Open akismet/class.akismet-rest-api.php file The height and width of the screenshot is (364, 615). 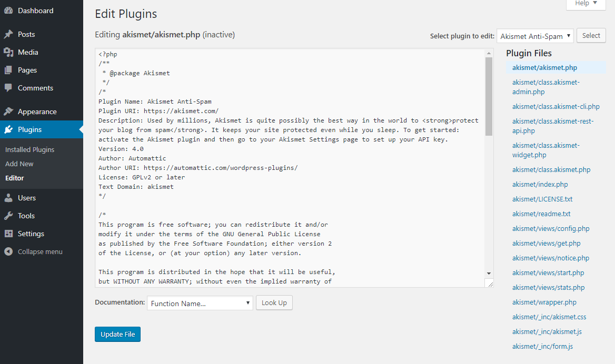point(553,126)
